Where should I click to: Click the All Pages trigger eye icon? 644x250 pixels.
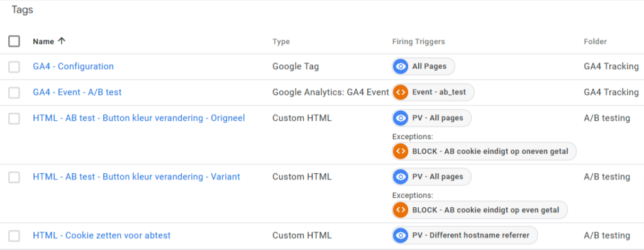401,66
